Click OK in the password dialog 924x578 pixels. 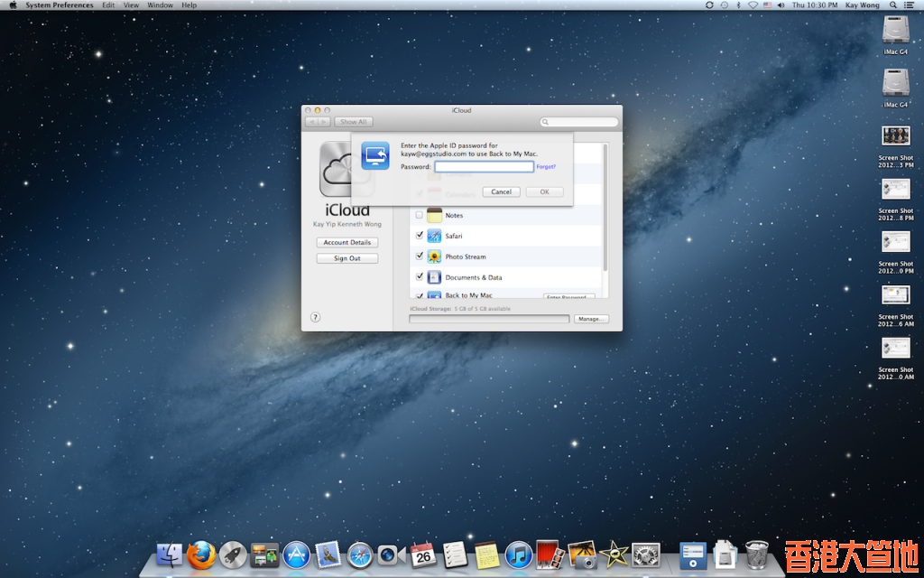pos(544,191)
